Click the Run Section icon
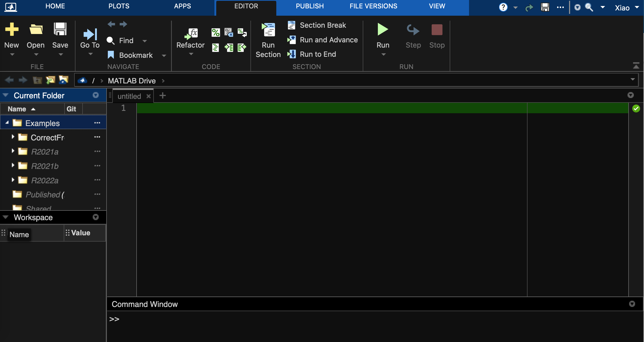 pyautogui.click(x=268, y=29)
